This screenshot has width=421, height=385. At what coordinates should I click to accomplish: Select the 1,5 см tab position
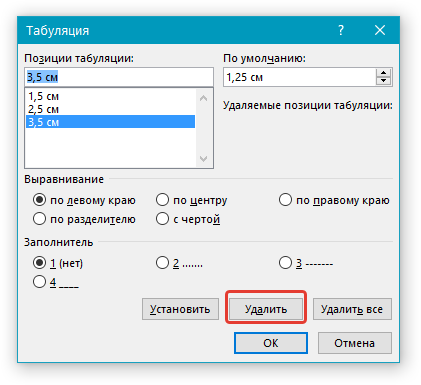point(110,97)
